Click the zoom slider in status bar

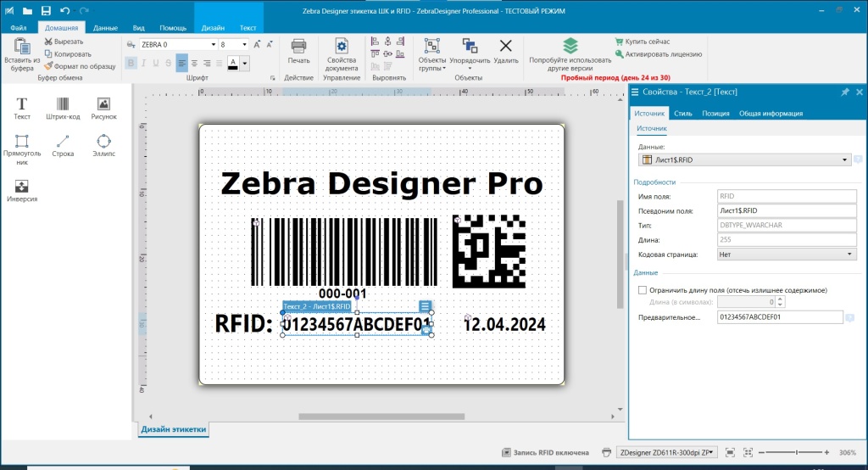point(793,453)
